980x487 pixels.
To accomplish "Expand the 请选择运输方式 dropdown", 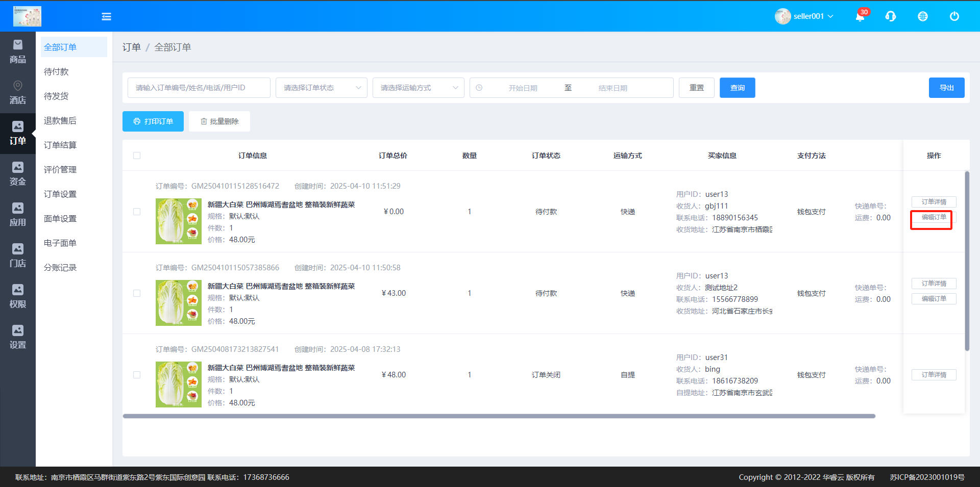I will coord(419,88).
